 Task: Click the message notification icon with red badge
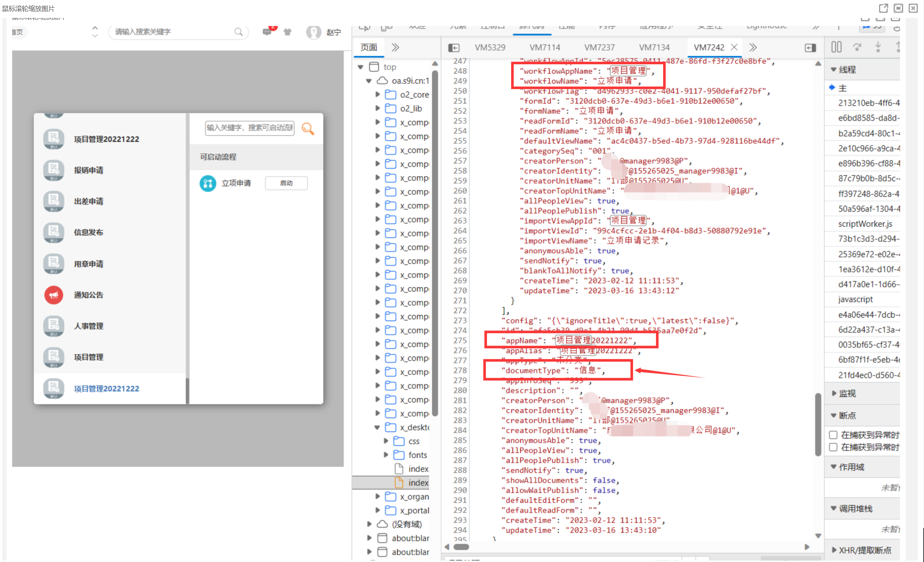click(x=267, y=32)
